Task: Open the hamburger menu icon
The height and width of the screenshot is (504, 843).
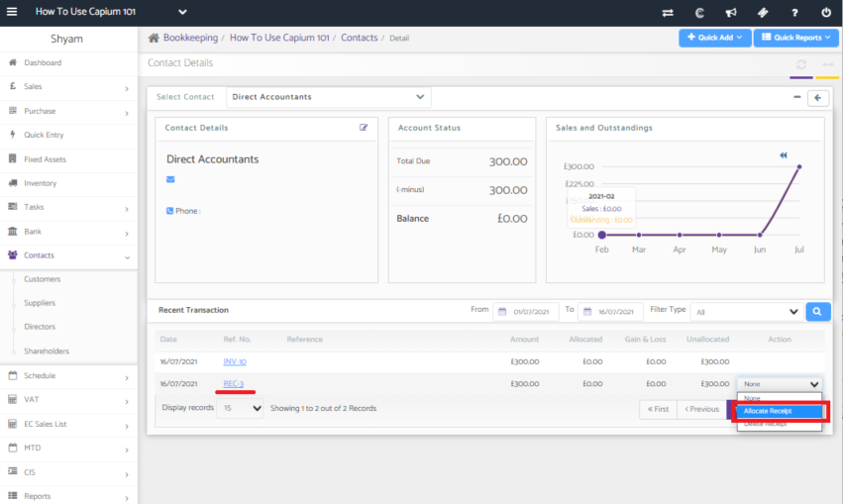Action: 12,11
